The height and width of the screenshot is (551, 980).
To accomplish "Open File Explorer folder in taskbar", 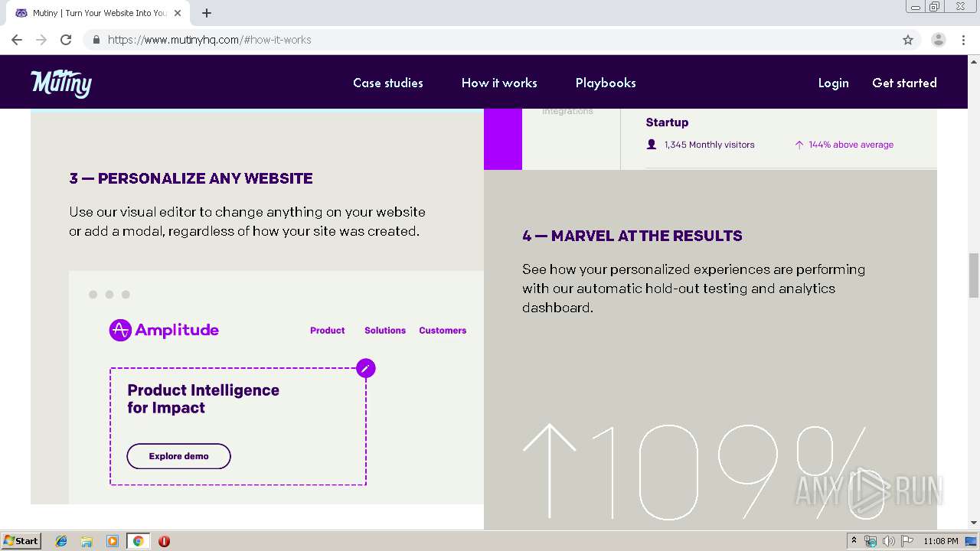I will tap(87, 541).
